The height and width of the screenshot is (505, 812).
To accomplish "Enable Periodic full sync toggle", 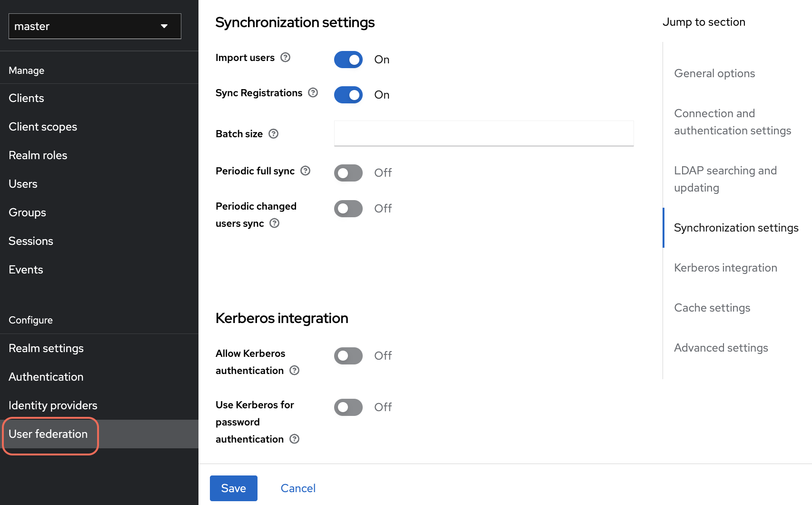I will pos(348,173).
